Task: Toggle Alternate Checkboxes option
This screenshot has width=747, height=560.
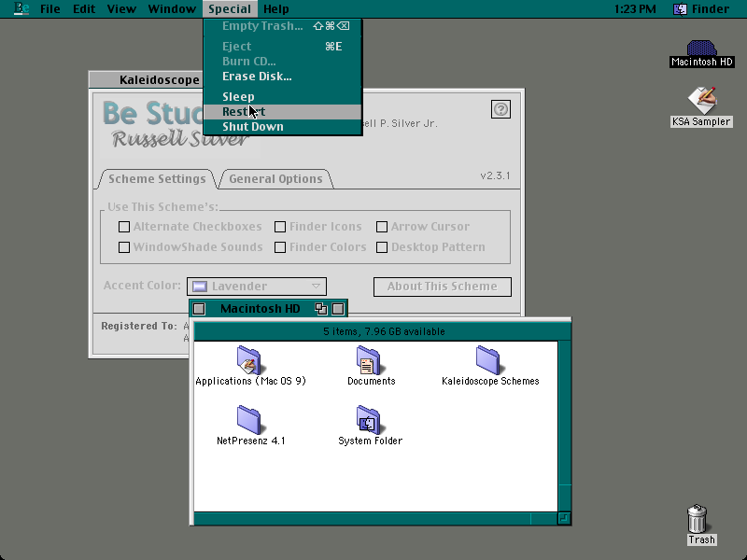Action: (124, 227)
